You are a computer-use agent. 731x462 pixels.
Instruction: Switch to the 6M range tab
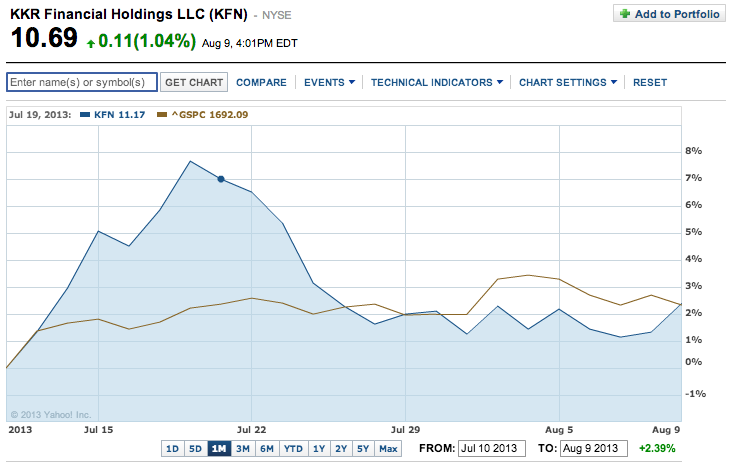(267, 448)
